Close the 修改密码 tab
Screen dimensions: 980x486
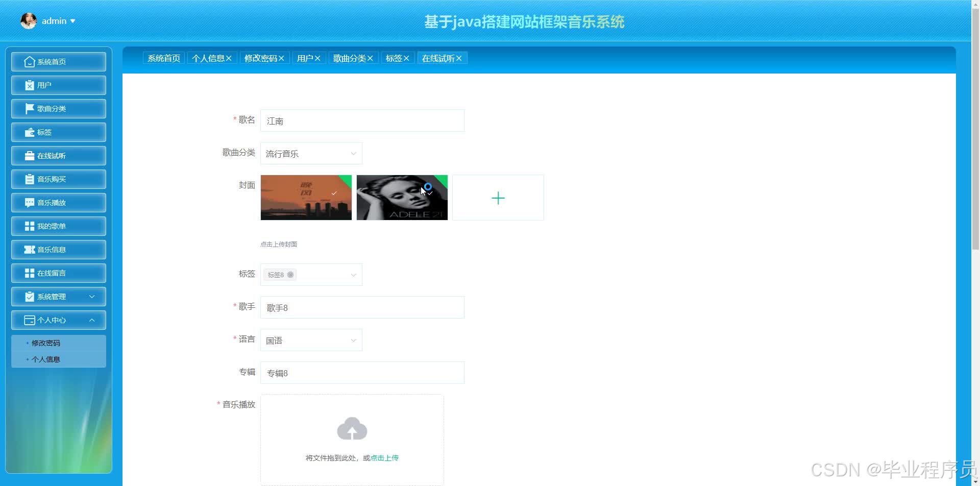281,58
